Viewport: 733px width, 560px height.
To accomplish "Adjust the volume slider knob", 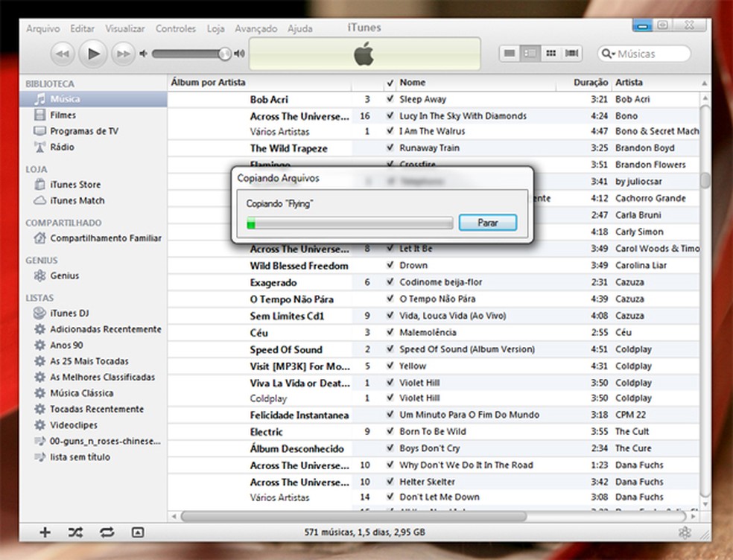I will click(x=225, y=54).
